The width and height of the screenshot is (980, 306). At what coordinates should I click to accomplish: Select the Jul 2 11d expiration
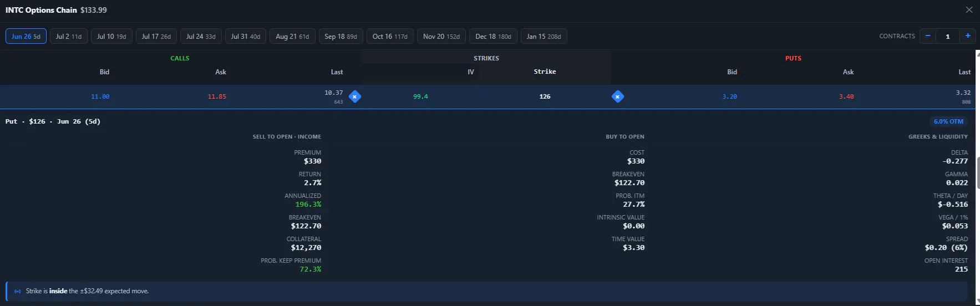(69, 37)
